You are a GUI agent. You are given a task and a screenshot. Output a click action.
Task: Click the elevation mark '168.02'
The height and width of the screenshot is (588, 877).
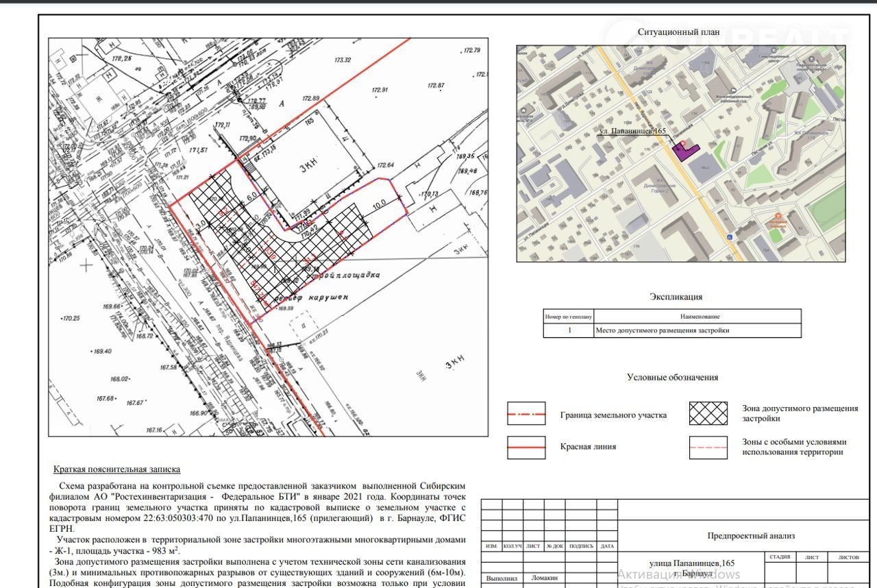tap(120, 379)
